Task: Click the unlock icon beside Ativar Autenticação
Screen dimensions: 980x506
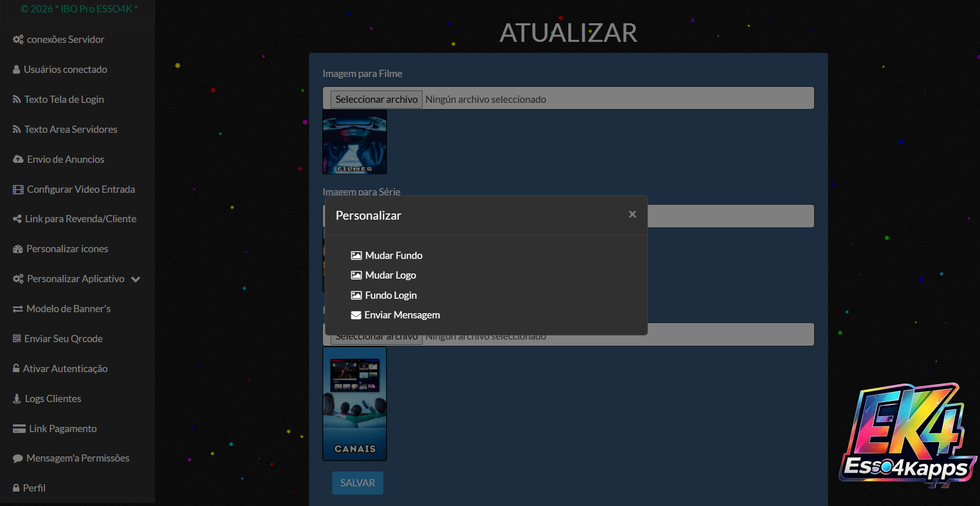Action: point(16,368)
